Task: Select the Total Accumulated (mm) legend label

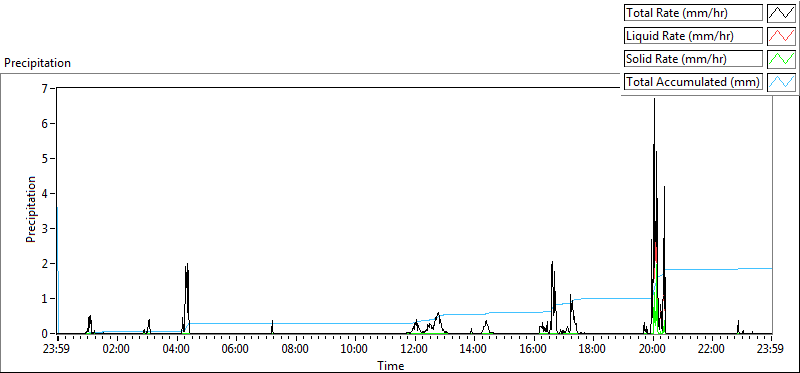Action: 693,82
